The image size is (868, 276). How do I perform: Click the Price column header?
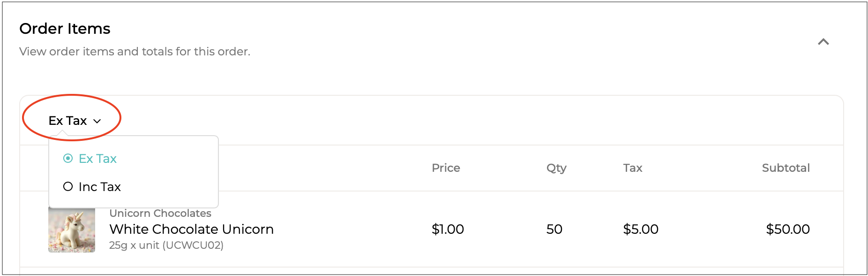point(446,168)
